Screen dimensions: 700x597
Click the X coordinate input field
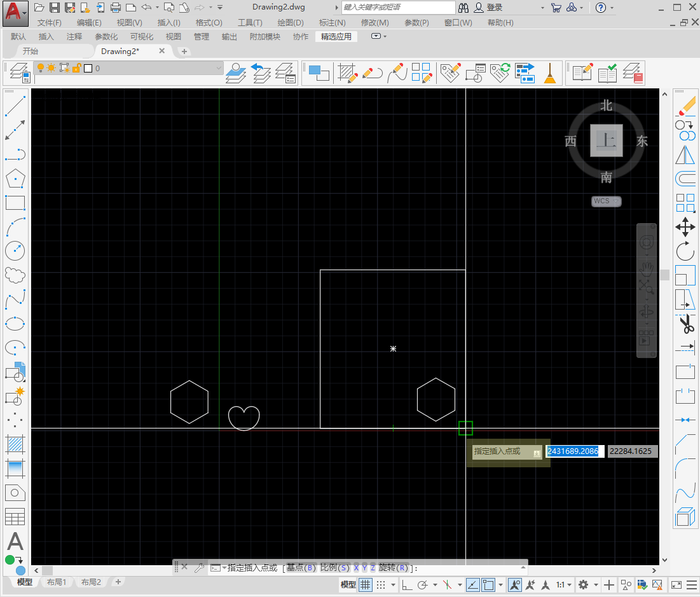pos(574,451)
